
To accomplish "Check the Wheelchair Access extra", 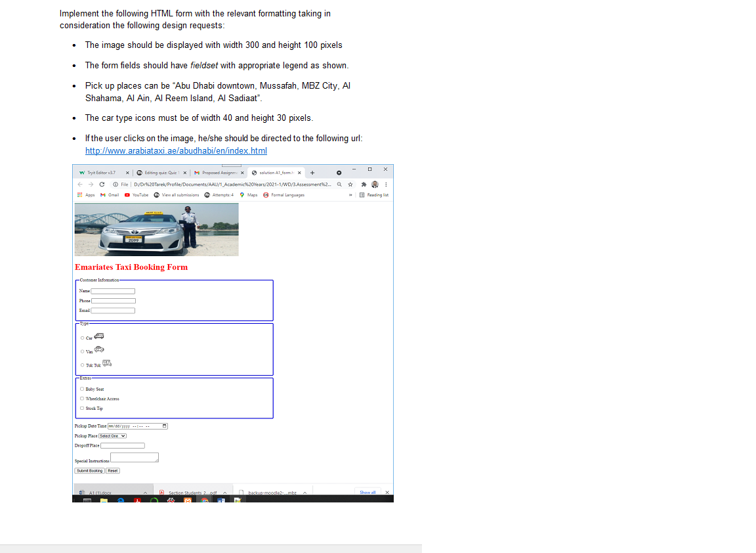I will pyautogui.click(x=82, y=399).
